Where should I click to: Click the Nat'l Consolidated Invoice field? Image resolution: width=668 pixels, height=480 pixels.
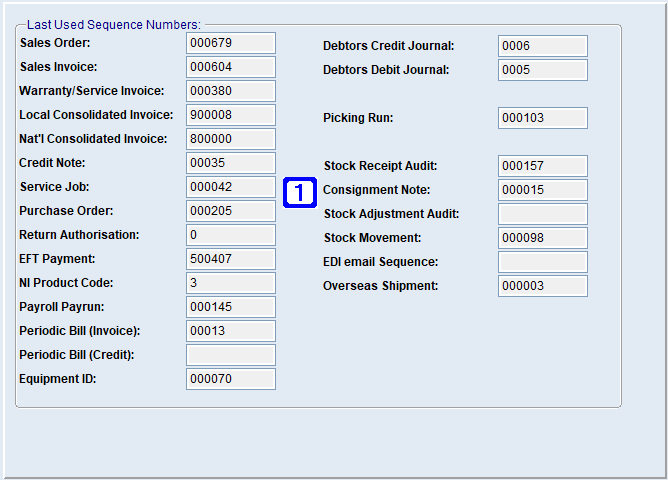(x=231, y=139)
